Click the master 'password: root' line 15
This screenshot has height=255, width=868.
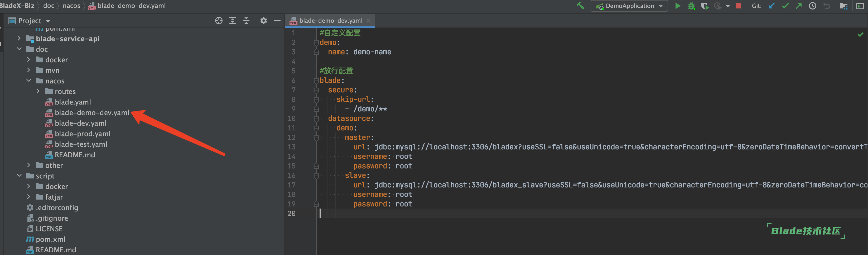pyautogui.click(x=383, y=166)
